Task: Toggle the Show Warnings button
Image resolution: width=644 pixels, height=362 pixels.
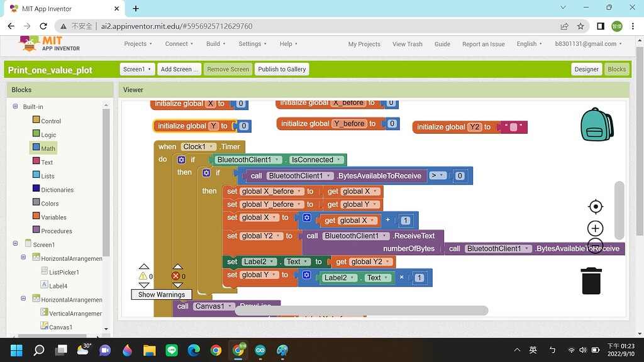Action: [x=161, y=294]
